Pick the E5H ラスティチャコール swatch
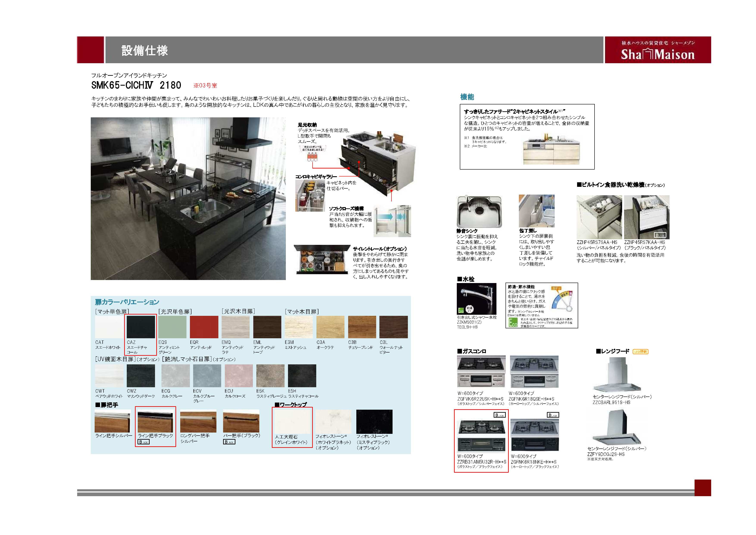This screenshot has height=535, width=756. (302, 376)
